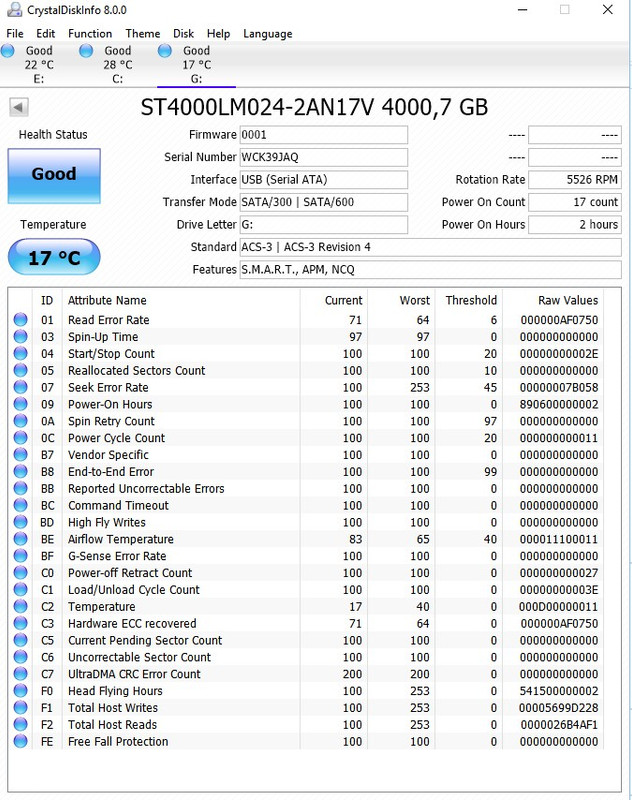Open the Edit menu

coord(45,34)
